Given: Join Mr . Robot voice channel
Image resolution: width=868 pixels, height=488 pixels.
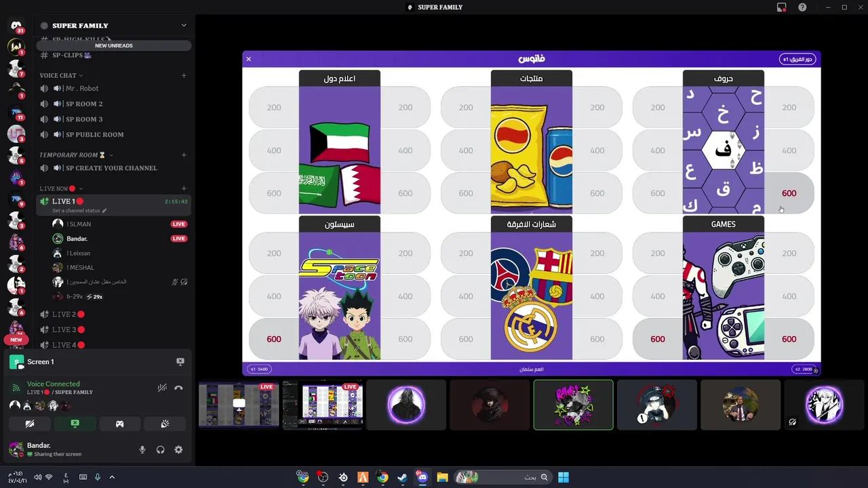Looking at the screenshot, I should point(113,88).
